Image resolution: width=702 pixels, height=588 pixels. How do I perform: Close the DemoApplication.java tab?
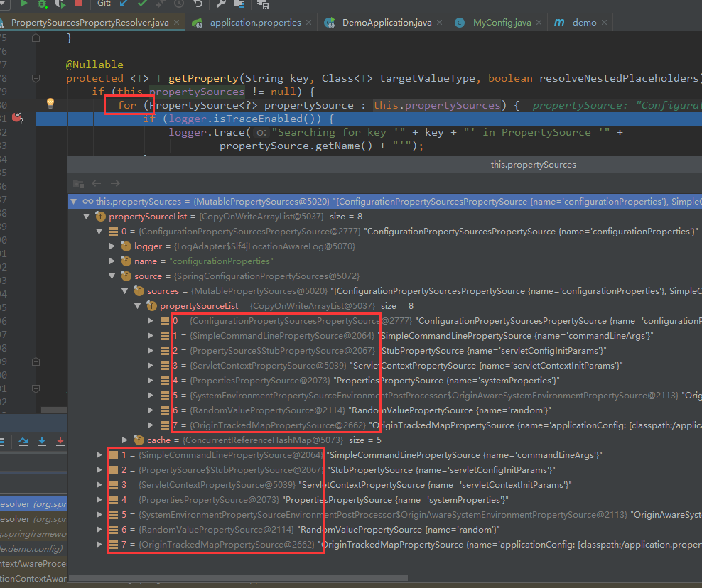click(439, 23)
